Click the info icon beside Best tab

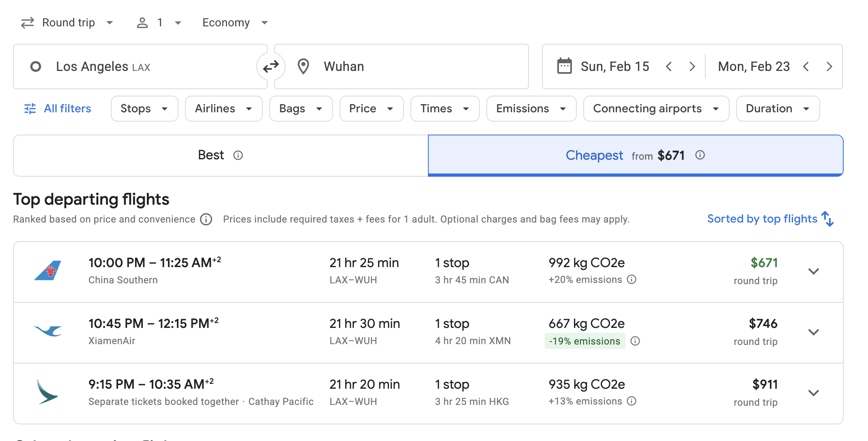coord(238,155)
